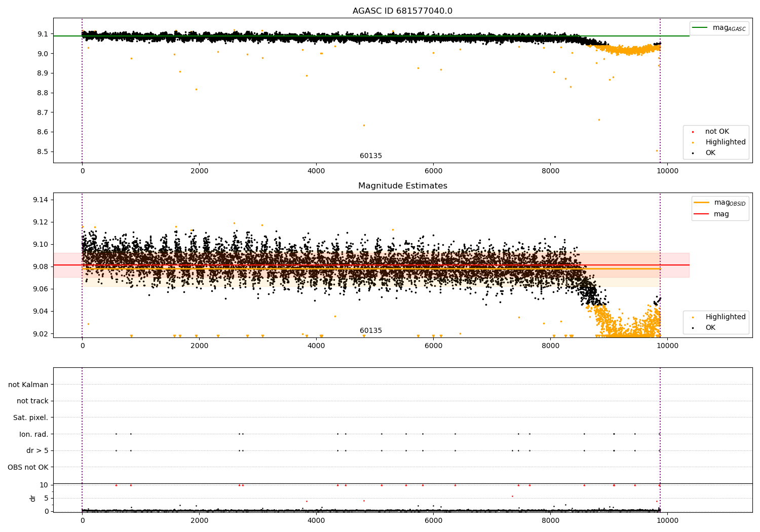Click dr axis tick '10' in bottom panel
760x532 pixels.
pos(44,485)
